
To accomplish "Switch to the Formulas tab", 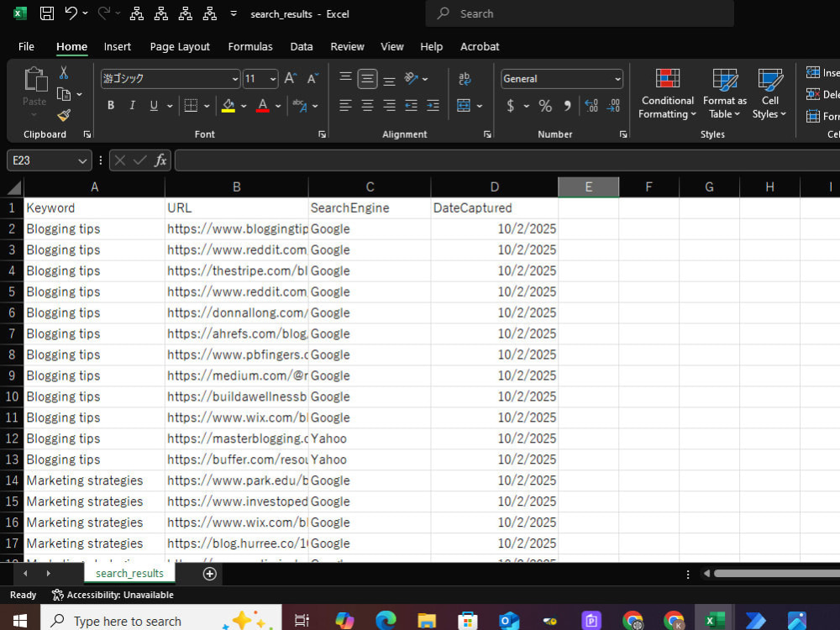I will click(250, 46).
